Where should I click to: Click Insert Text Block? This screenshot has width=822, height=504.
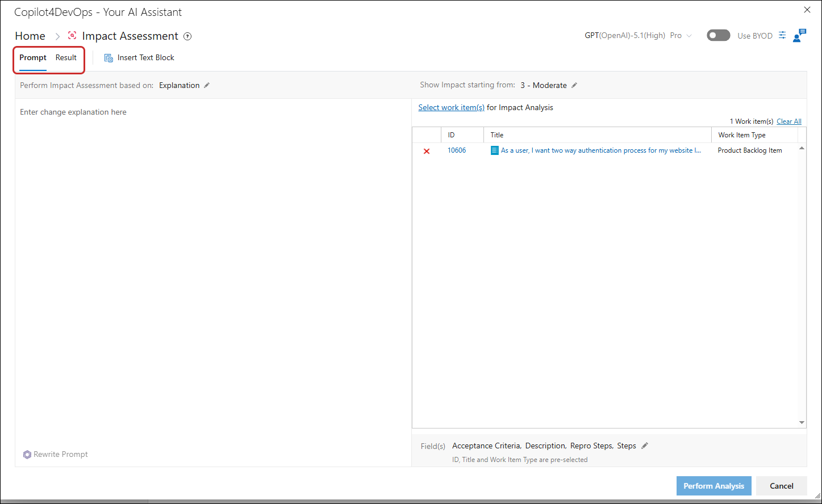139,57
